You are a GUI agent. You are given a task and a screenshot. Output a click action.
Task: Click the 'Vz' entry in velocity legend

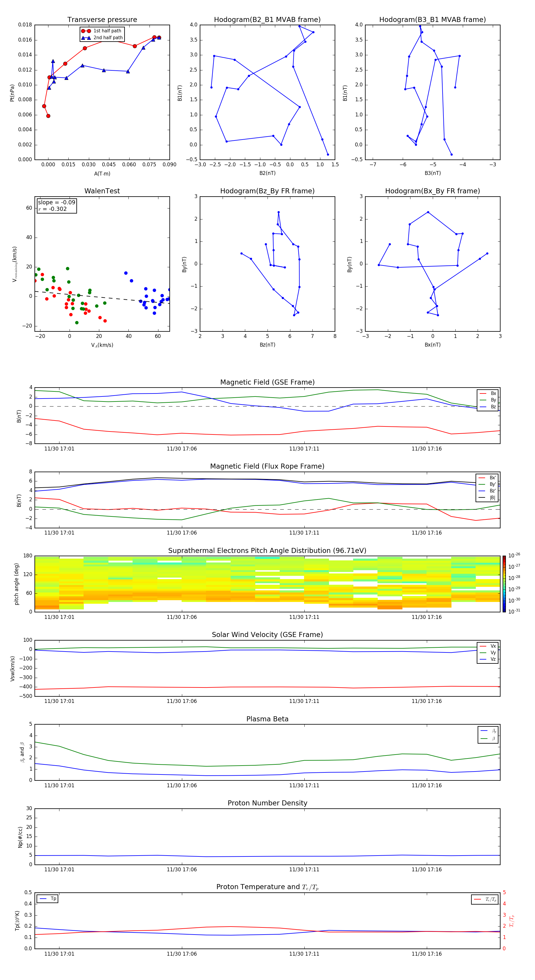click(x=488, y=659)
